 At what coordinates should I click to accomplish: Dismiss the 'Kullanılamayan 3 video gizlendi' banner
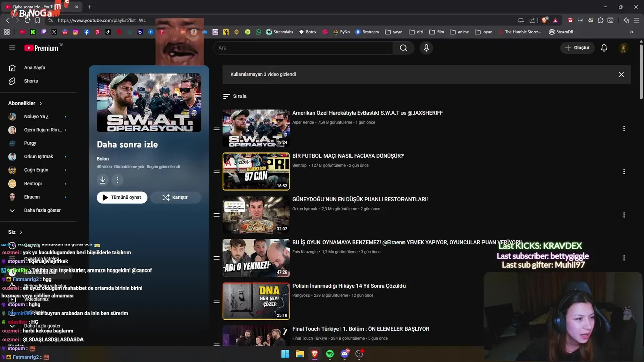pos(621,74)
